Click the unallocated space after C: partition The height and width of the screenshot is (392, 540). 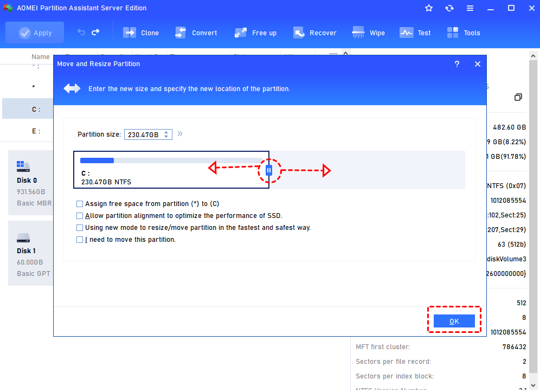point(367,170)
